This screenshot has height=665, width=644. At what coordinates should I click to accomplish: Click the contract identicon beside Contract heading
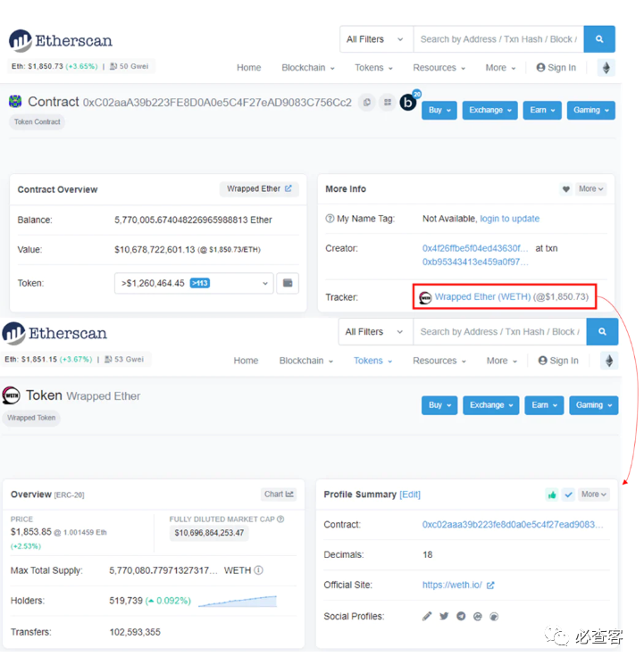tap(15, 102)
